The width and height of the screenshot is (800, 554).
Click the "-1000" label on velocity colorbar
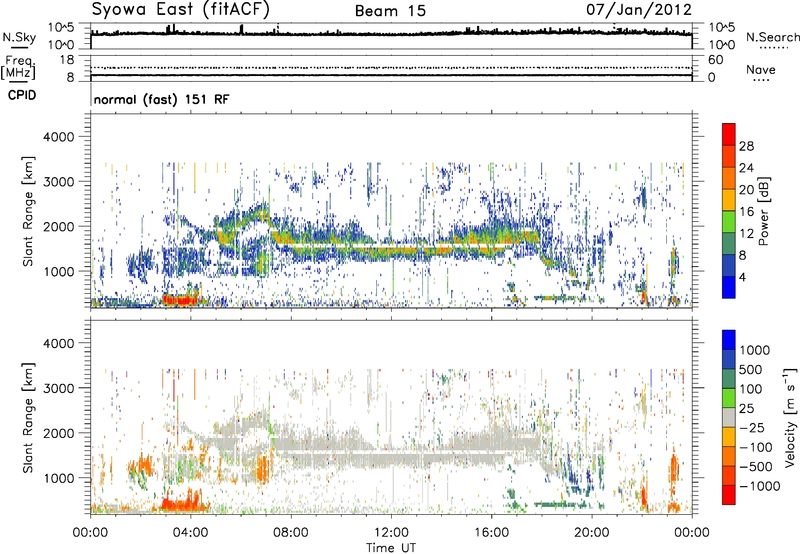(x=759, y=486)
